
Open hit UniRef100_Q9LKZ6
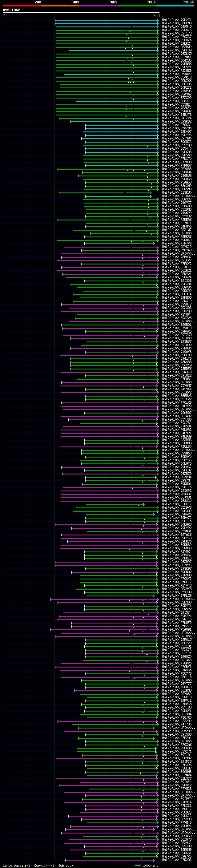[176, 30]
